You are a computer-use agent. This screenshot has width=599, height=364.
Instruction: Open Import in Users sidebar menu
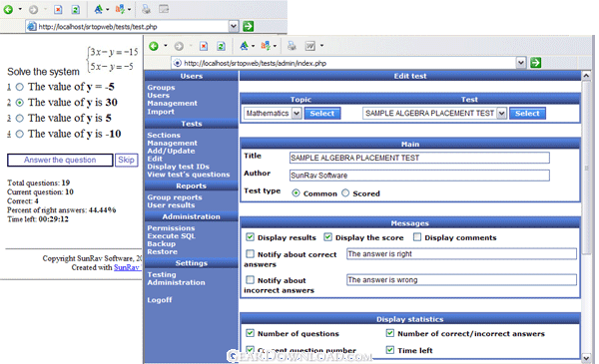(161, 112)
